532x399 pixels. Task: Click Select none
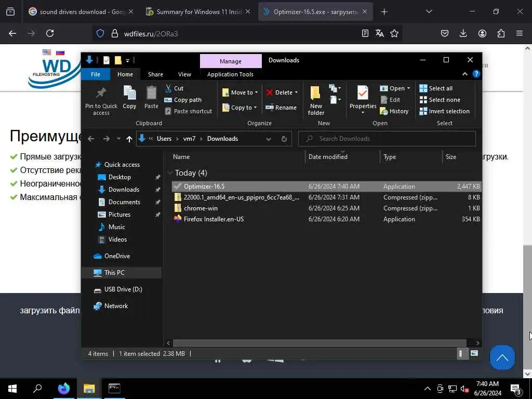click(440, 100)
